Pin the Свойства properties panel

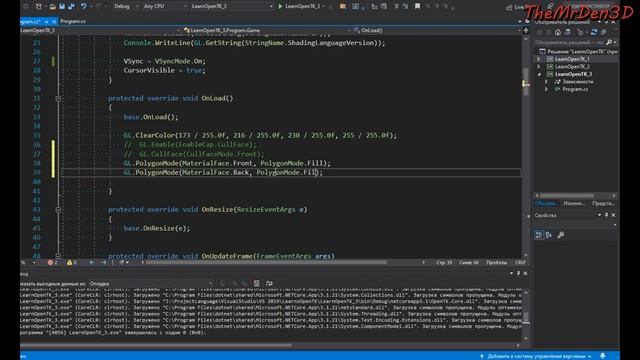tap(606, 215)
